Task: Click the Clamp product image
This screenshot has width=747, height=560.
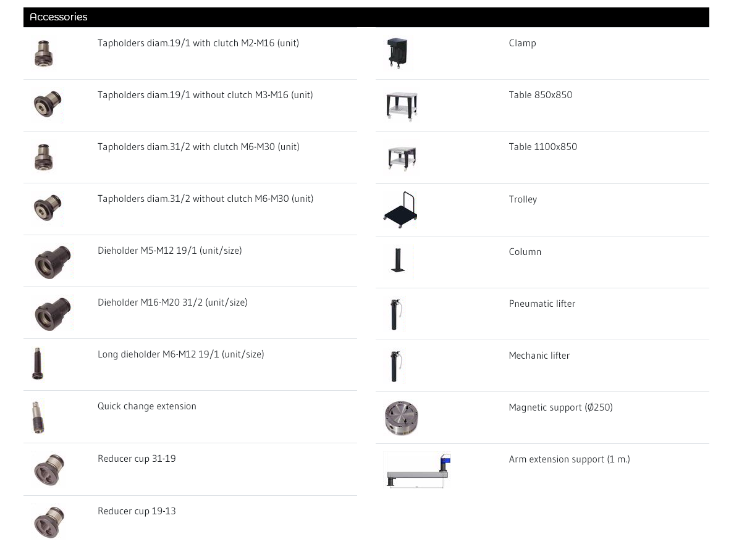Action: [x=397, y=52]
